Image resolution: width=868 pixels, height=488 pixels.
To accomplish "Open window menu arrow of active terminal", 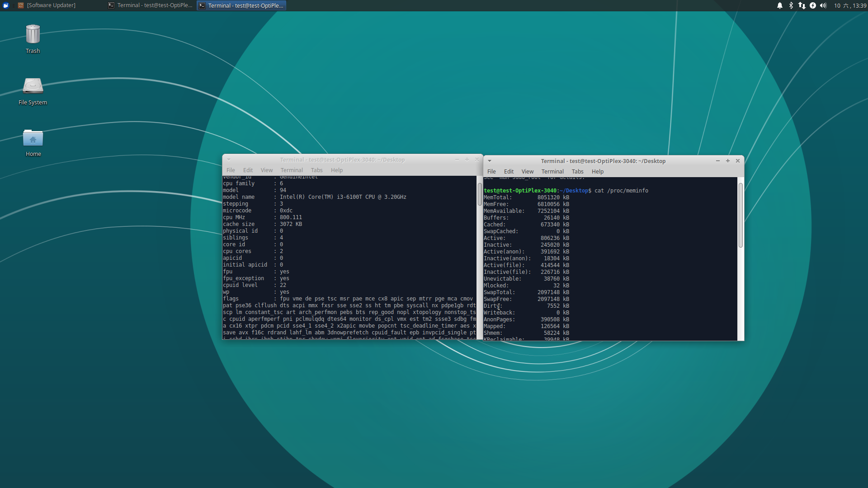I will 490,161.
